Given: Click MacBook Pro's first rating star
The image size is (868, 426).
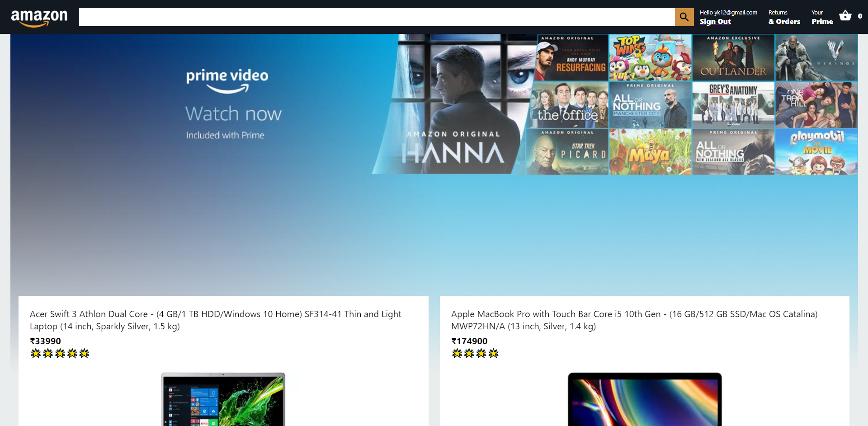Looking at the screenshot, I should coord(457,353).
